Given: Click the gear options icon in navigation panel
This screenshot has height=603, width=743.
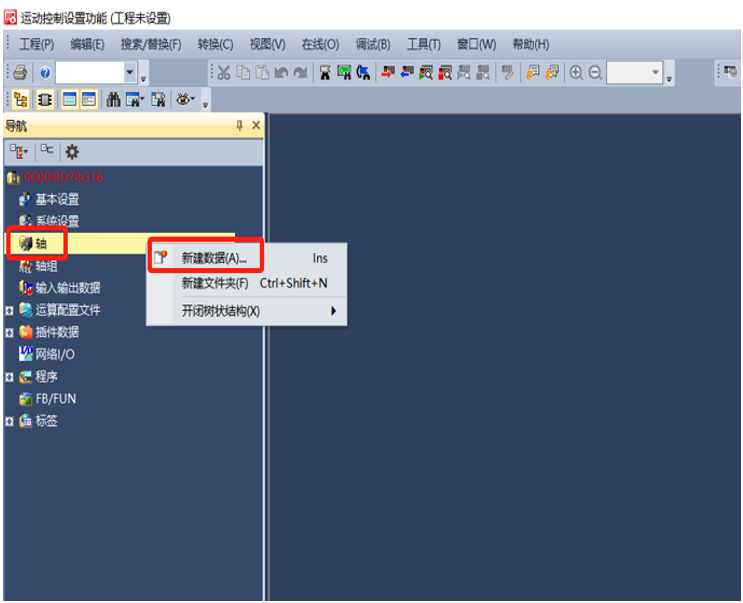Looking at the screenshot, I should [x=72, y=152].
